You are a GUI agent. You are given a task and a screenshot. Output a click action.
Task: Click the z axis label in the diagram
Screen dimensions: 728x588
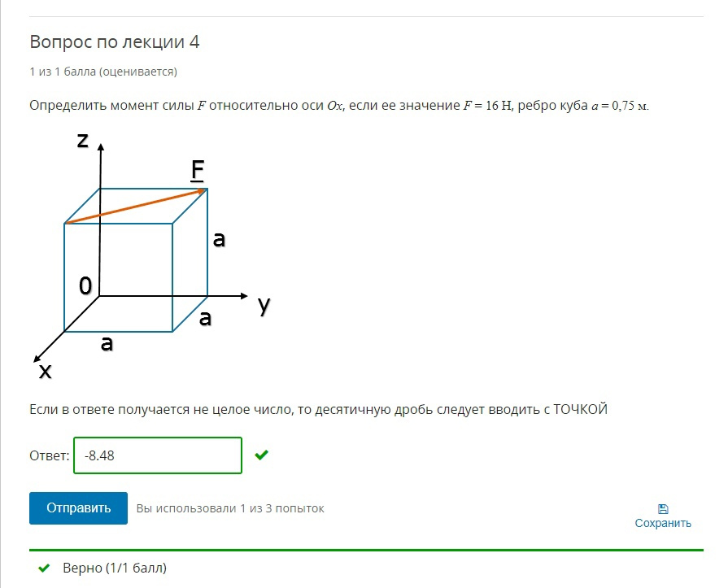83,139
